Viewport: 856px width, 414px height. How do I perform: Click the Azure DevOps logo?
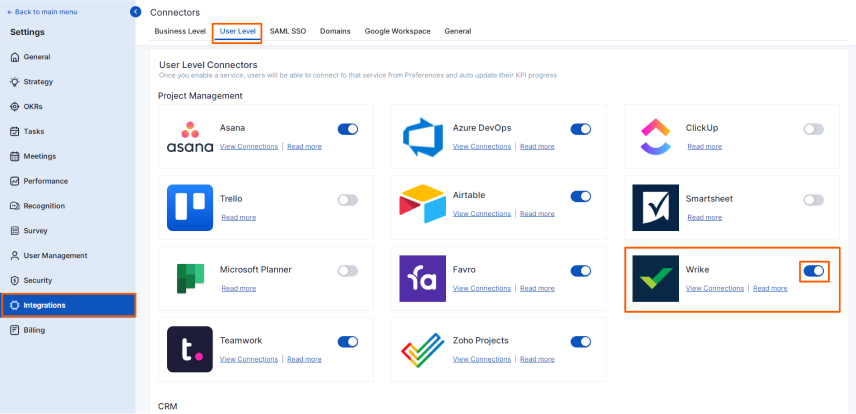423,137
